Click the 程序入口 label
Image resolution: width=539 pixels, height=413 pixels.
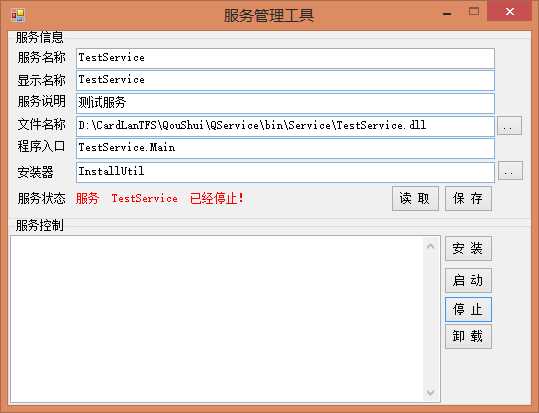[x=41, y=146]
